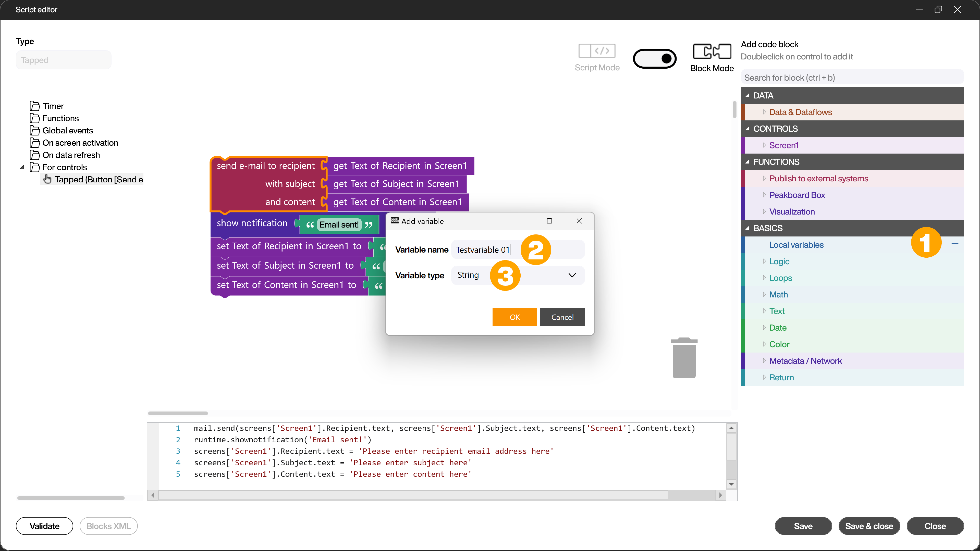Open the Timer folder

[x=53, y=106]
